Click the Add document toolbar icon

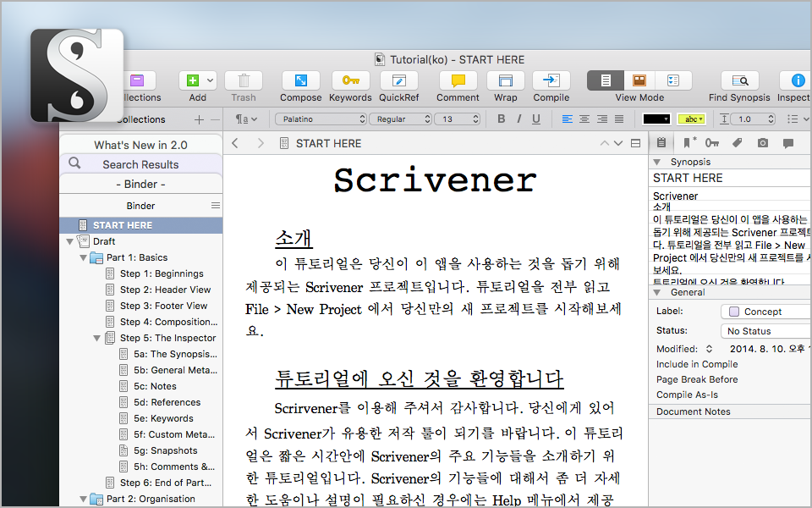click(193, 80)
